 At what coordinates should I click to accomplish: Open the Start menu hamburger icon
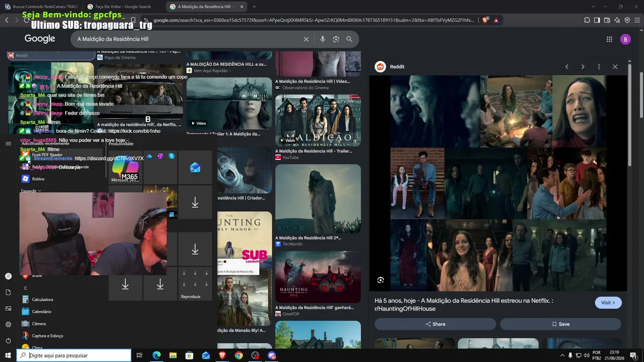point(8,144)
